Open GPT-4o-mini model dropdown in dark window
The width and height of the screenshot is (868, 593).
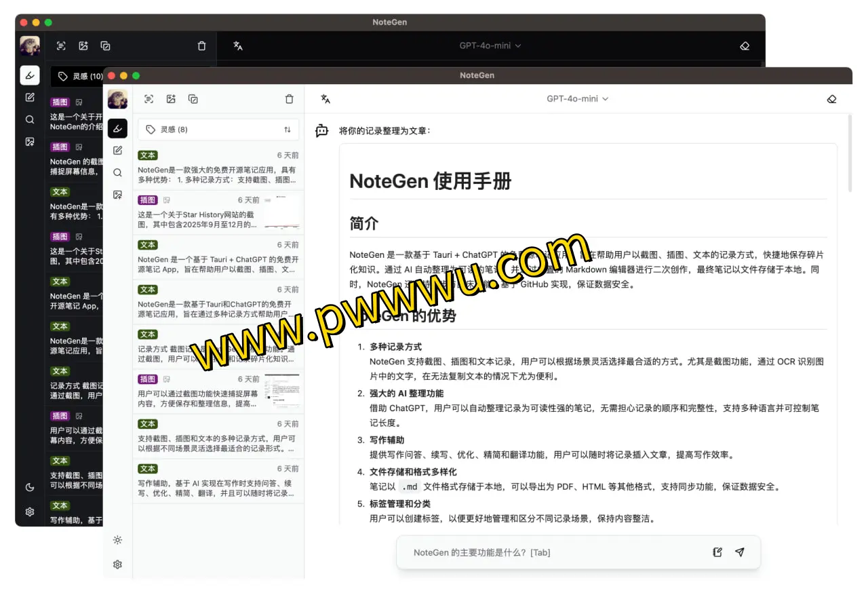[490, 46]
